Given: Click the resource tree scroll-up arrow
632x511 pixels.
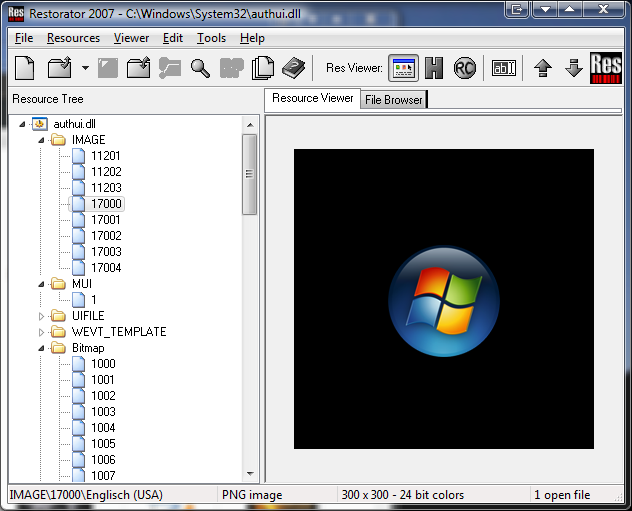Looking at the screenshot, I should coord(250,125).
